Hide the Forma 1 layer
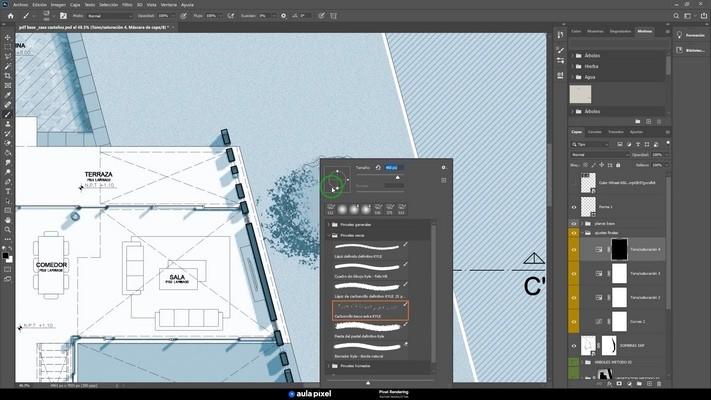 pyautogui.click(x=574, y=207)
